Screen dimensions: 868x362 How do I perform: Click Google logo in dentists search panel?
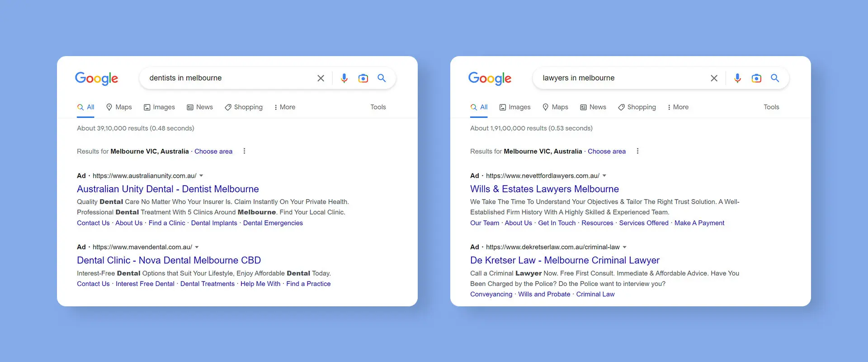coord(96,78)
